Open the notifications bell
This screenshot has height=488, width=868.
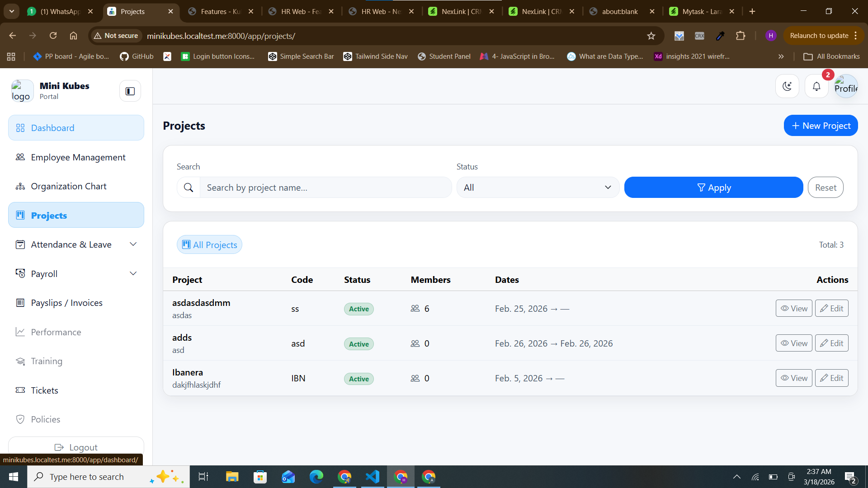[816, 86]
